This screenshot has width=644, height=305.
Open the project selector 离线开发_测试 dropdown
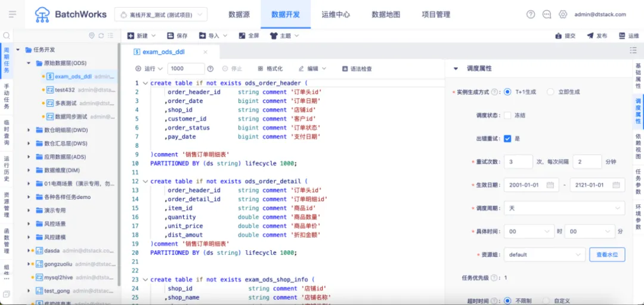(x=160, y=15)
